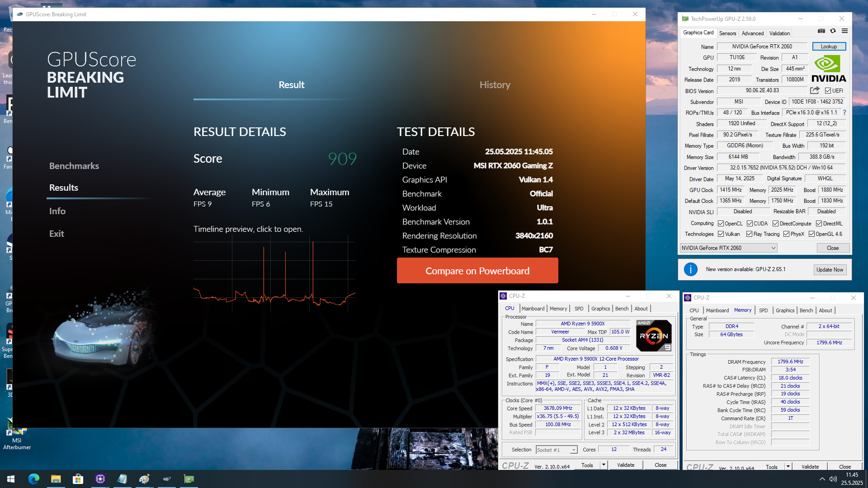Viewport: 868px width, 488px height.
Task: Open the Windows Start menu
Action: tap(11, 479)
